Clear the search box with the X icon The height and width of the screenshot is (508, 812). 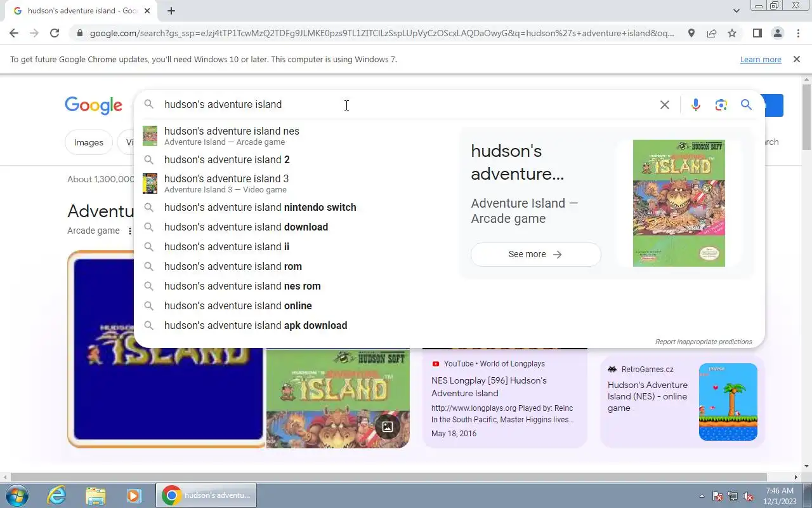point(664,105)
